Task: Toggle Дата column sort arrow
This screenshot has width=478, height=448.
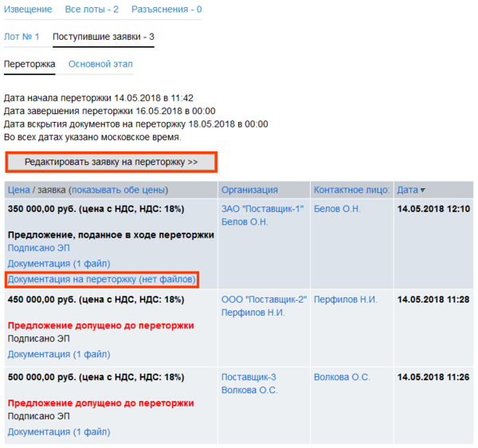Action: tap(422, 190)
